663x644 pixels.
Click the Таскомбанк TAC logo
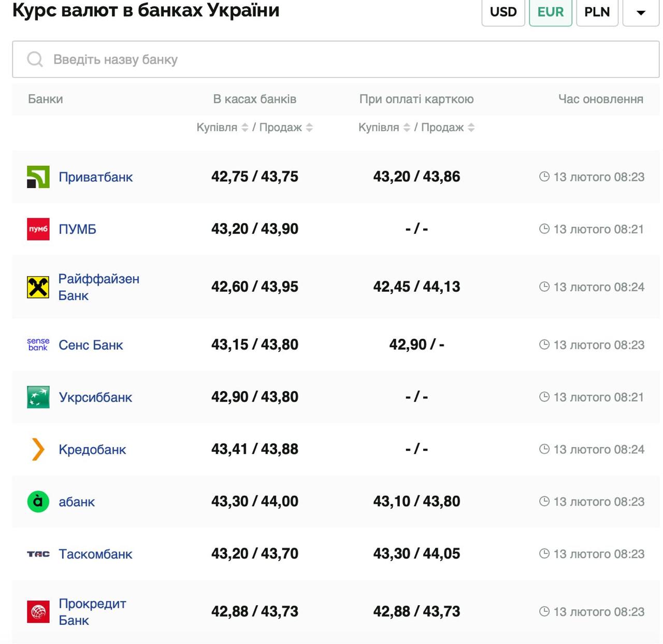38,554
